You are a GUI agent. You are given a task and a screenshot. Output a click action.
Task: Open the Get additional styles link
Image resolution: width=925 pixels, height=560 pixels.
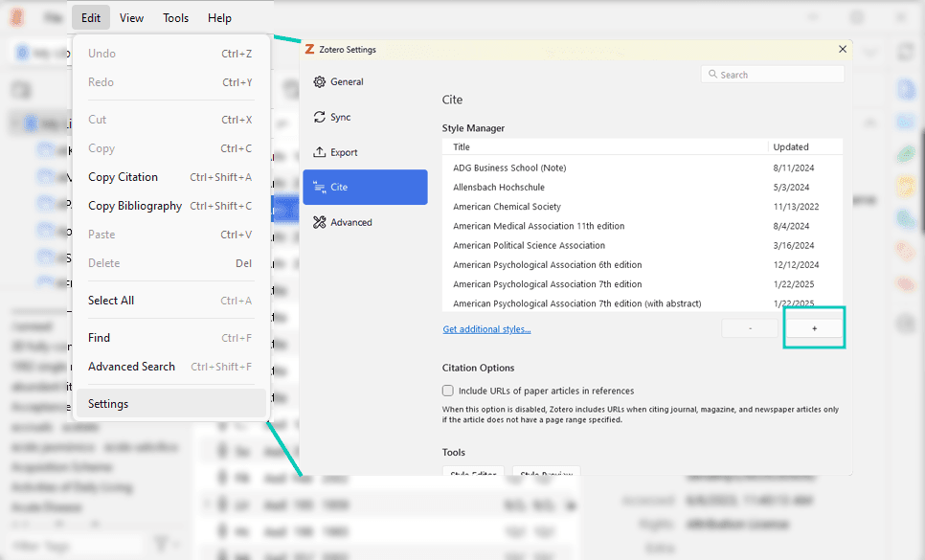486,329
